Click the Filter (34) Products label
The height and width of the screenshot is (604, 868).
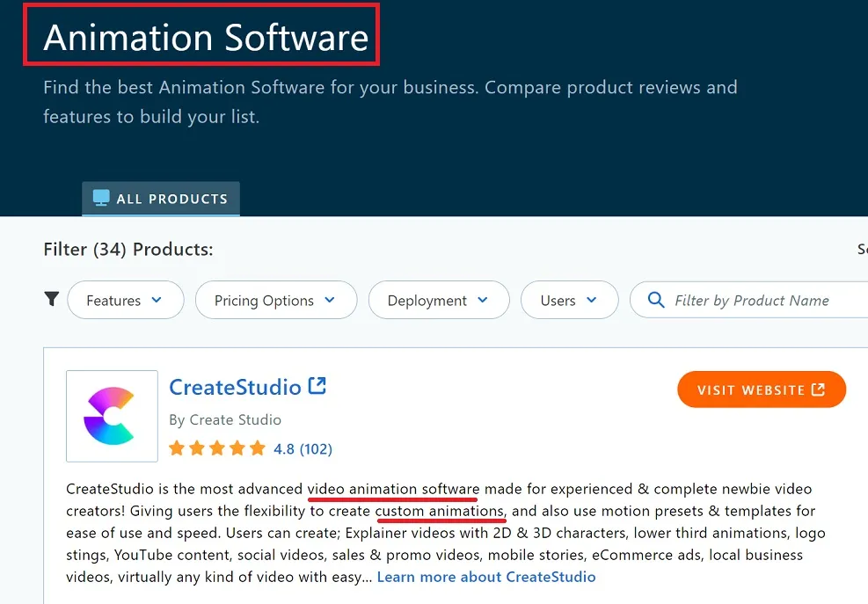point(128,249)
